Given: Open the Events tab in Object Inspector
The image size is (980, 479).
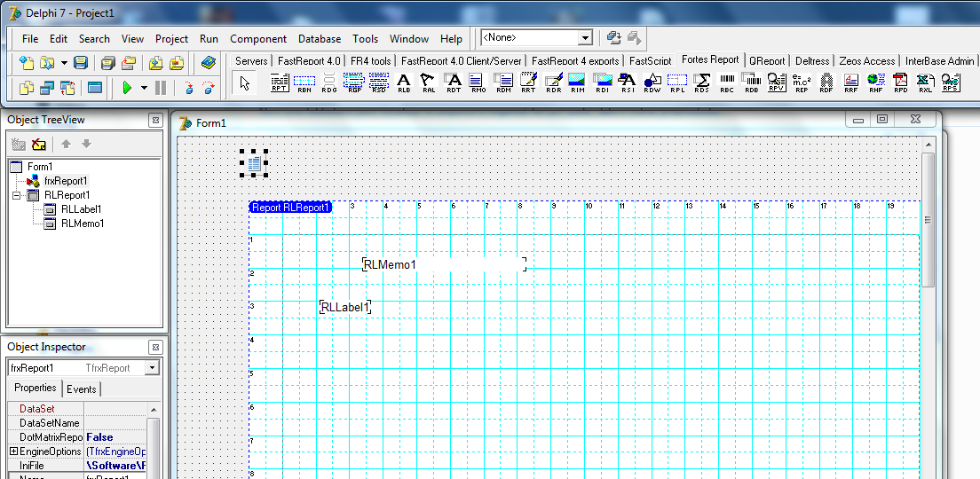Looking at the screenshot, I should click(82, 389).
